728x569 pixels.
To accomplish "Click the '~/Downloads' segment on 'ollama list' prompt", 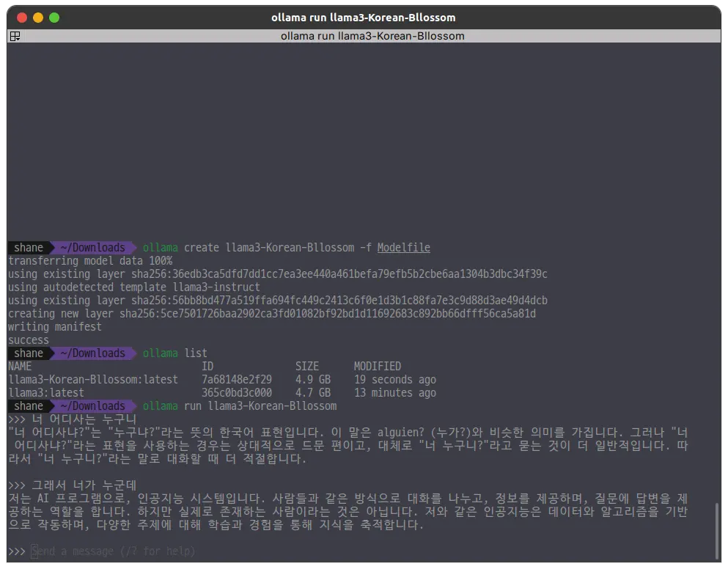I will click(92, 353).
